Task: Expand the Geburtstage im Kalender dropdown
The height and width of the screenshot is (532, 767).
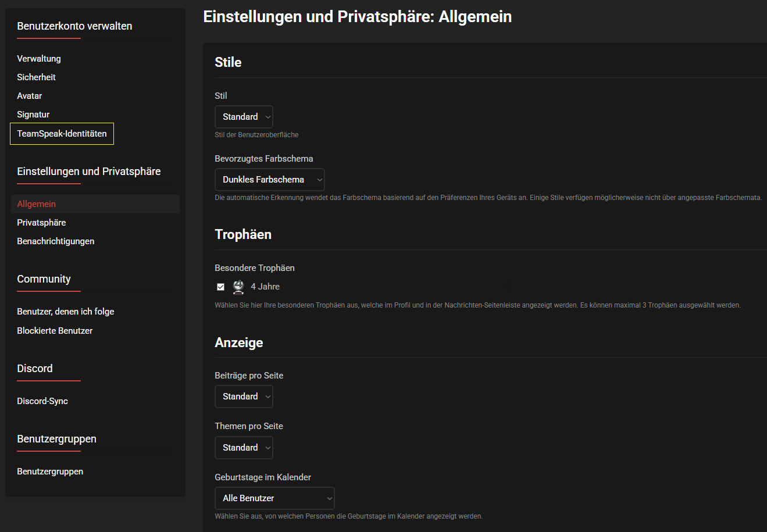Action: coord(274,498)
